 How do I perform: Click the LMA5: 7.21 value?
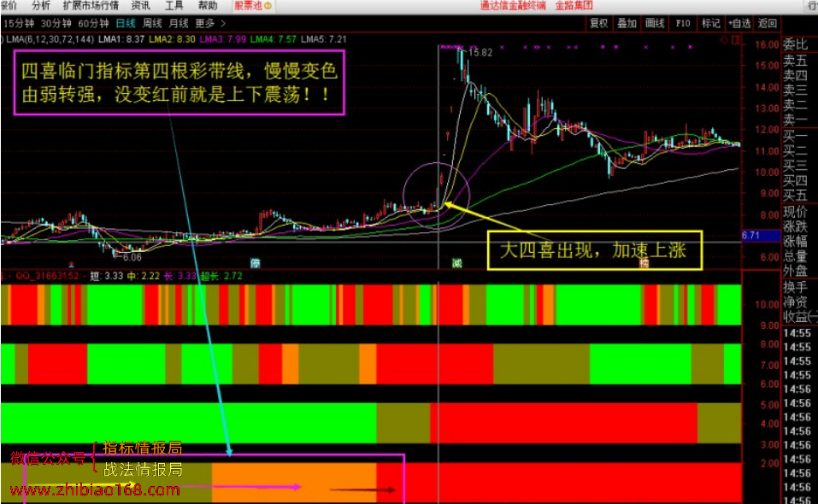point(324,39)
